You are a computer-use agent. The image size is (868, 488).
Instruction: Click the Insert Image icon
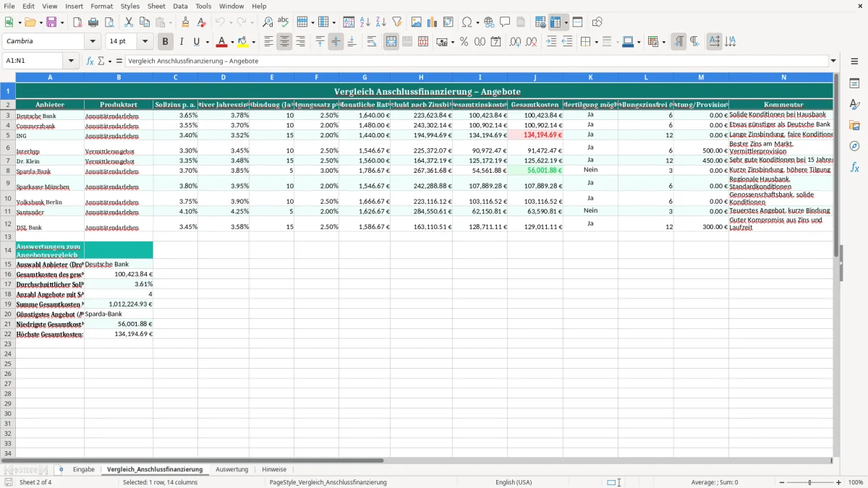point(417,22)
